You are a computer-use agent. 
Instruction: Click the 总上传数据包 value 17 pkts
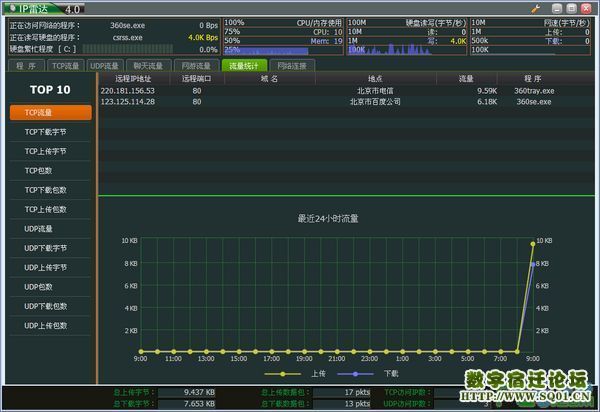[x=357, y=392]
